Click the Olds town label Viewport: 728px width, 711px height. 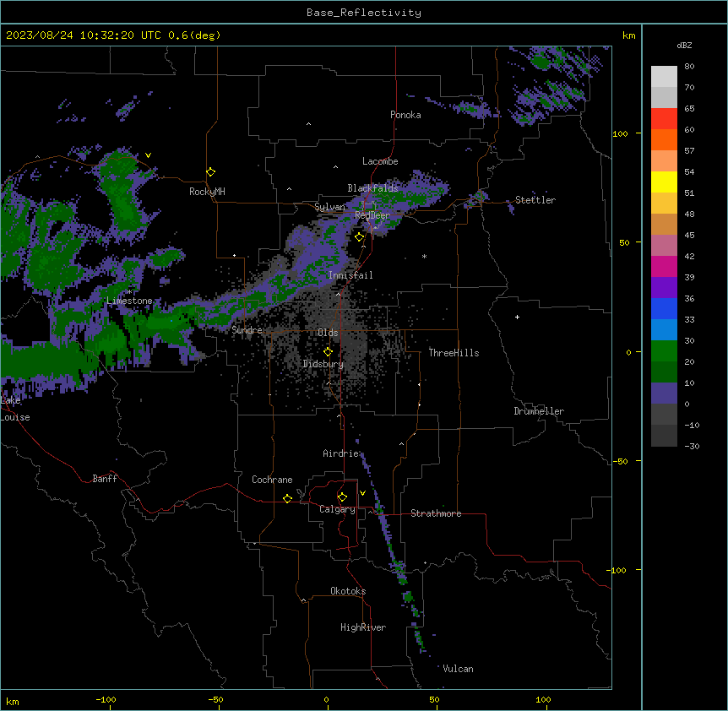point(328,333)
